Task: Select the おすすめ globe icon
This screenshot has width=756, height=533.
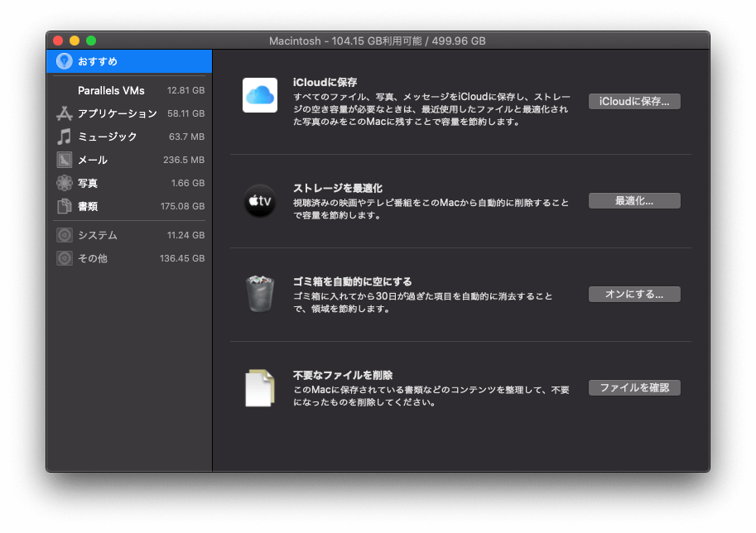Action: [63, 60]
